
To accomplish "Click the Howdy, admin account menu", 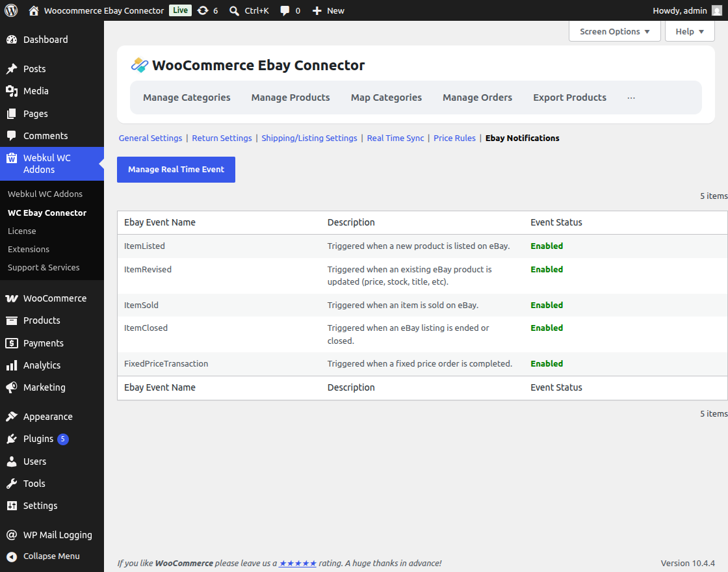I will [x=687, y=10].
